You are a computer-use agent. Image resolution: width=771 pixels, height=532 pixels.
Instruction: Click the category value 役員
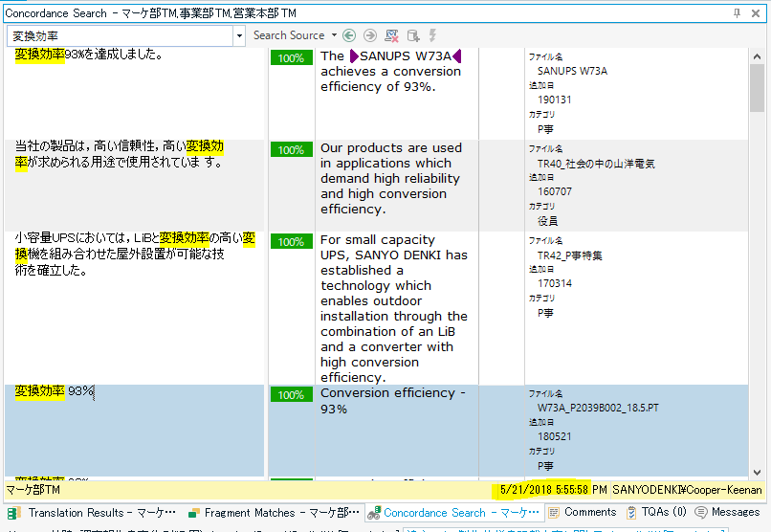click(547, 221)
